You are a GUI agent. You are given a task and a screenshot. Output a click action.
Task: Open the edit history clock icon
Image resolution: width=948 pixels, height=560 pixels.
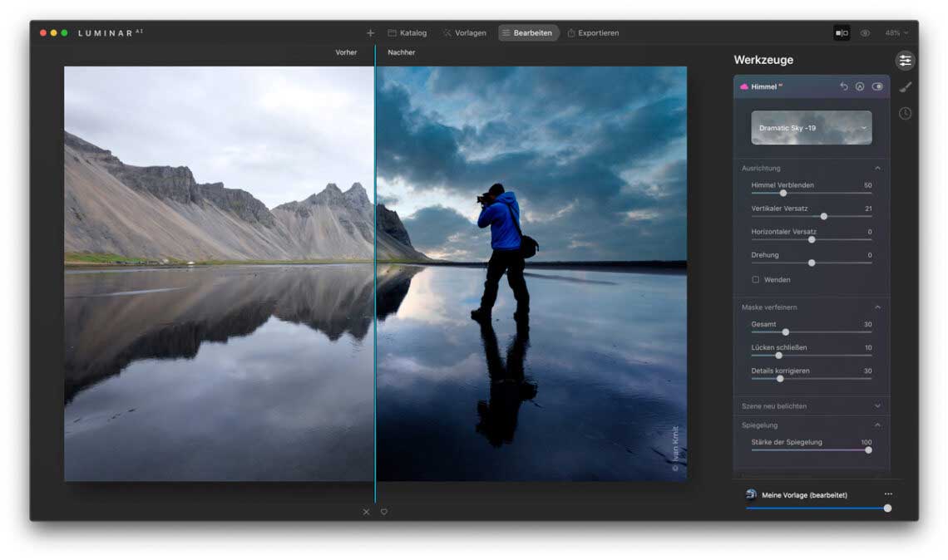[x=905, y=113]
